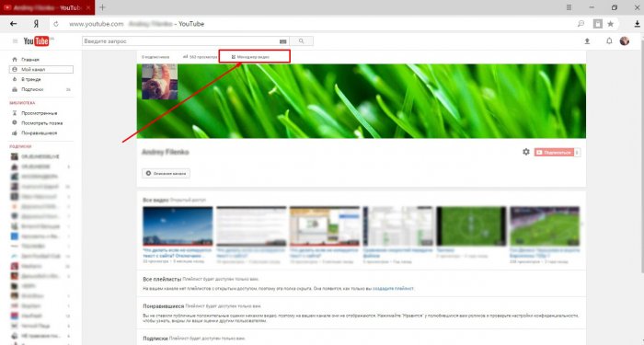Image resolution: width=644 pixels, height=345 pixels.
Task: Open the user avatar account menu
Action: click(625, 40)
